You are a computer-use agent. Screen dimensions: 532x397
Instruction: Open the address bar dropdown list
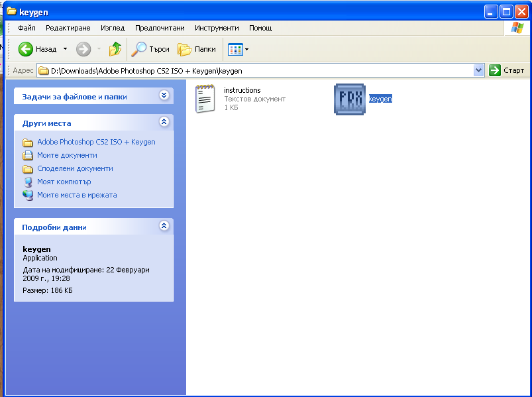tap(478, 70)
